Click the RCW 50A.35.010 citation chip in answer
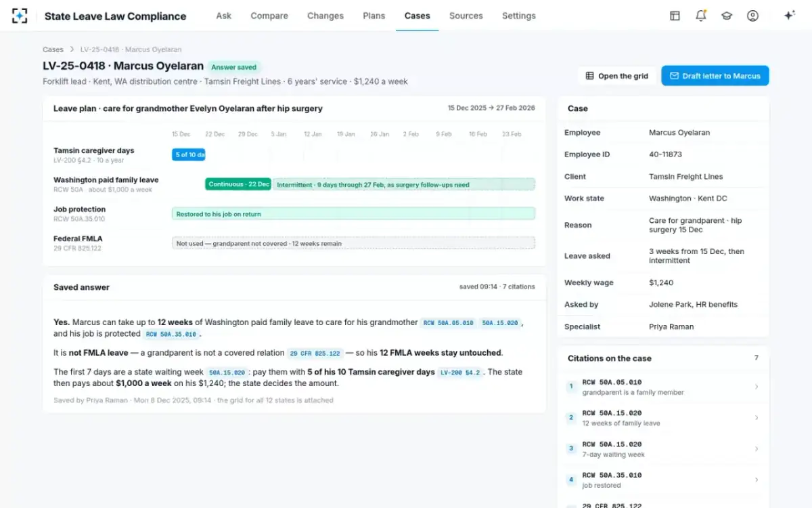Image resolution: width=812 pixels, height=508 pixels. pyautogui.click(x=171, y=334)
